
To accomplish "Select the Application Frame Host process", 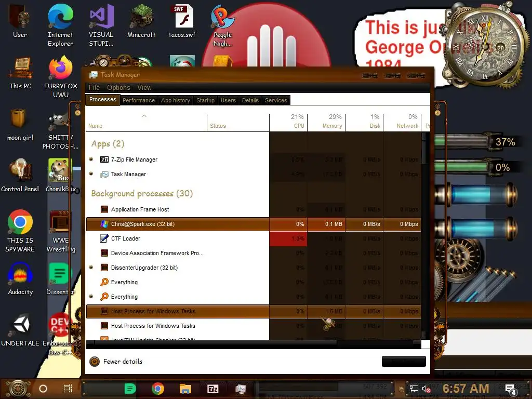I will click(x=254, y=209).
